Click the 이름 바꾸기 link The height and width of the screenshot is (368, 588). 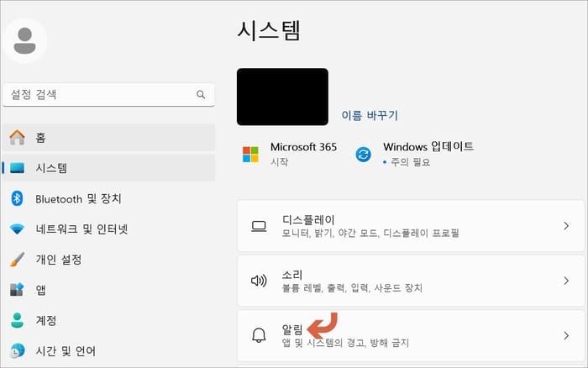tap(370, 115)
